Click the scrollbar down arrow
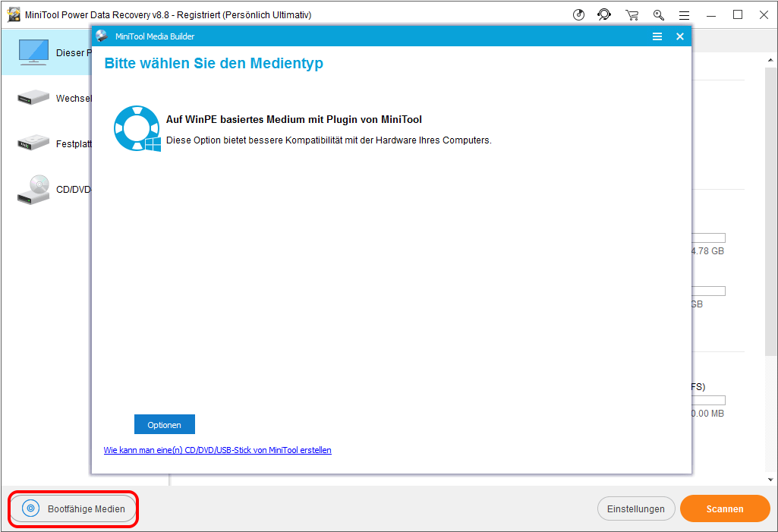 [771, 480]
